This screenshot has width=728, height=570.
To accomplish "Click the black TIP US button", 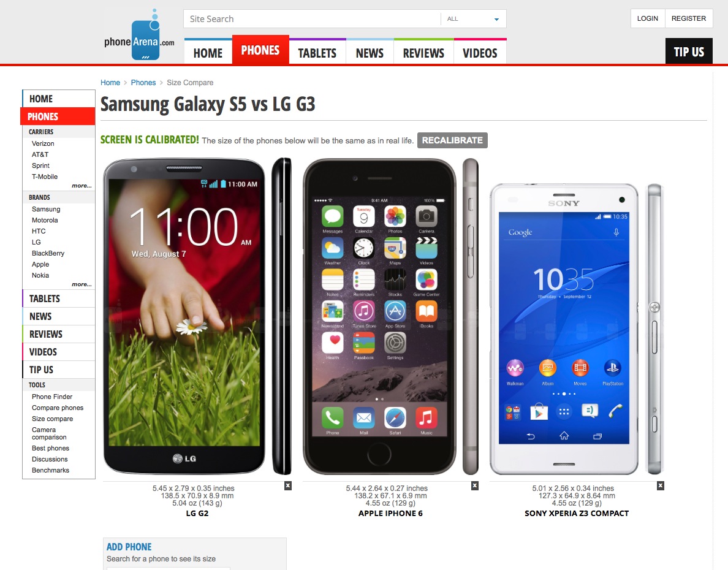I will pyautogui.click(x=689, y=51).
